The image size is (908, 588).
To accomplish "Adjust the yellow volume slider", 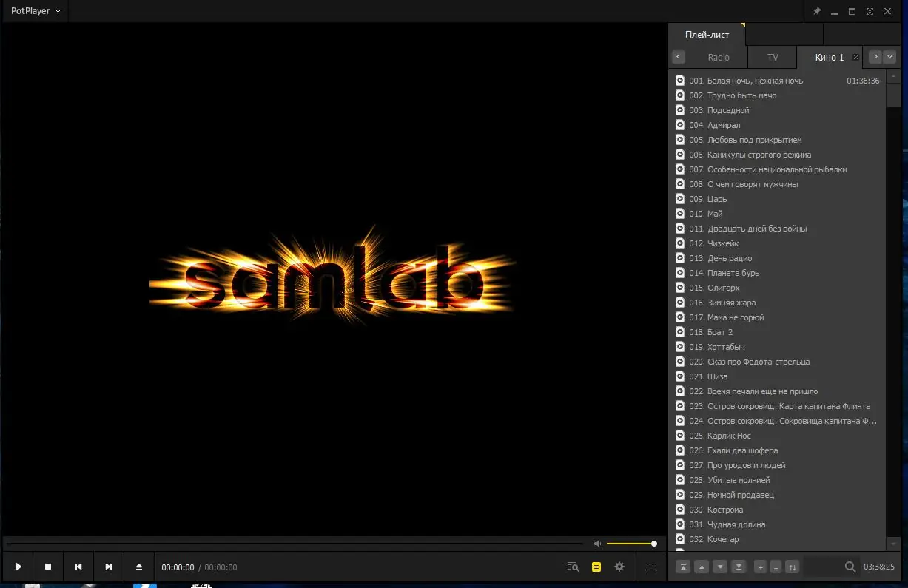I will [x=631, y=544].
